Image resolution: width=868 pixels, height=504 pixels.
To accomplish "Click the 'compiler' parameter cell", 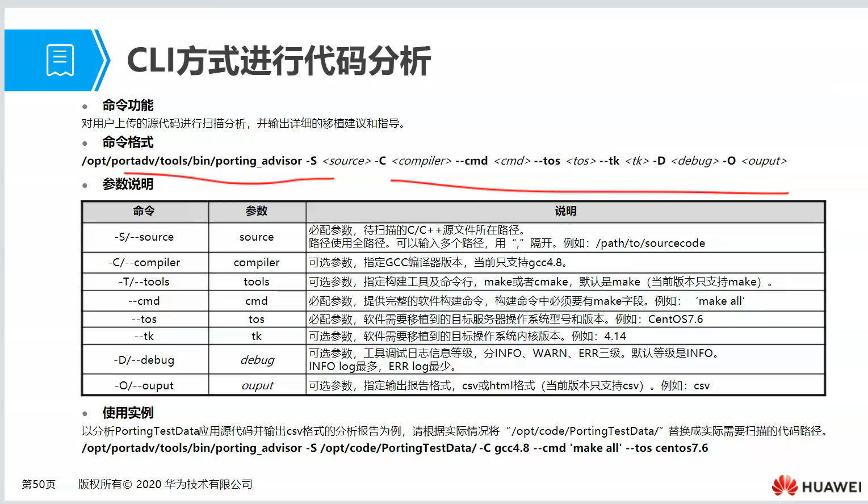I will (x=257, y=263).
